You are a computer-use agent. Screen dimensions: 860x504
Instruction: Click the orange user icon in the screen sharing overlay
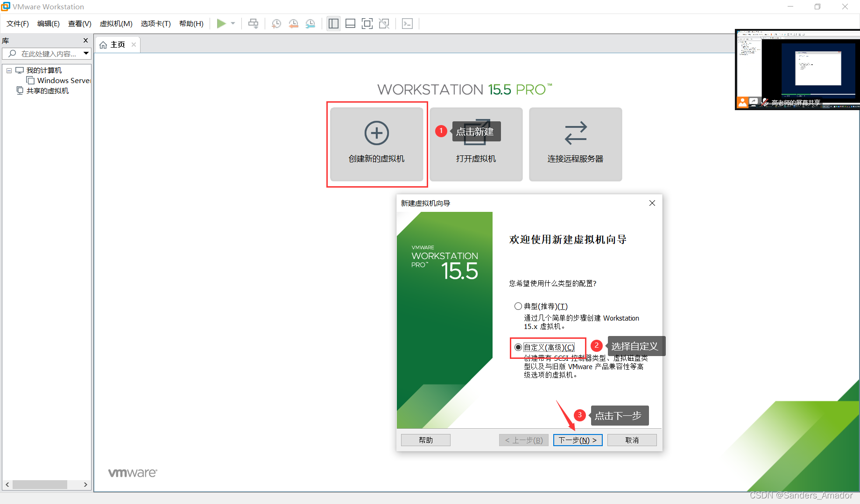[x=742, y=102]
